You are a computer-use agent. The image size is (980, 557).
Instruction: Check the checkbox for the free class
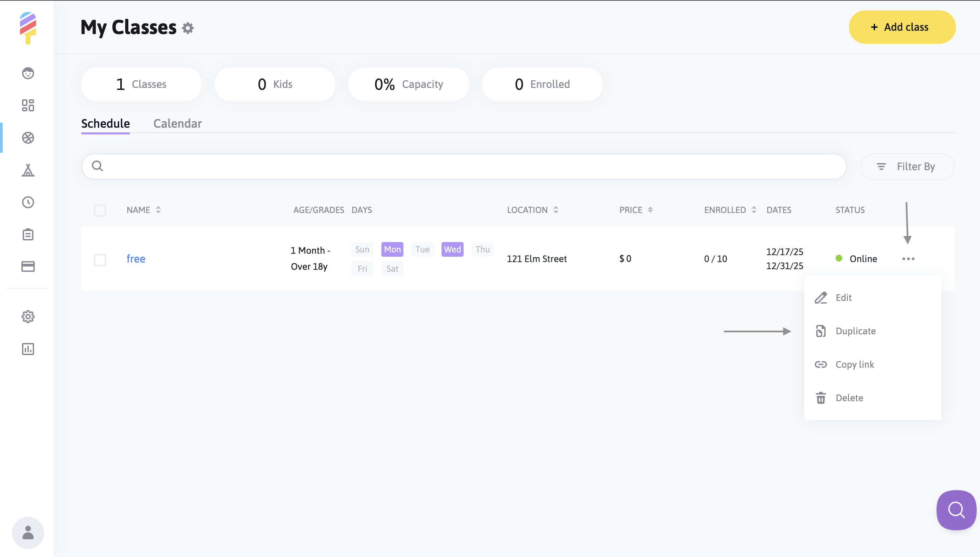[100, 260]
